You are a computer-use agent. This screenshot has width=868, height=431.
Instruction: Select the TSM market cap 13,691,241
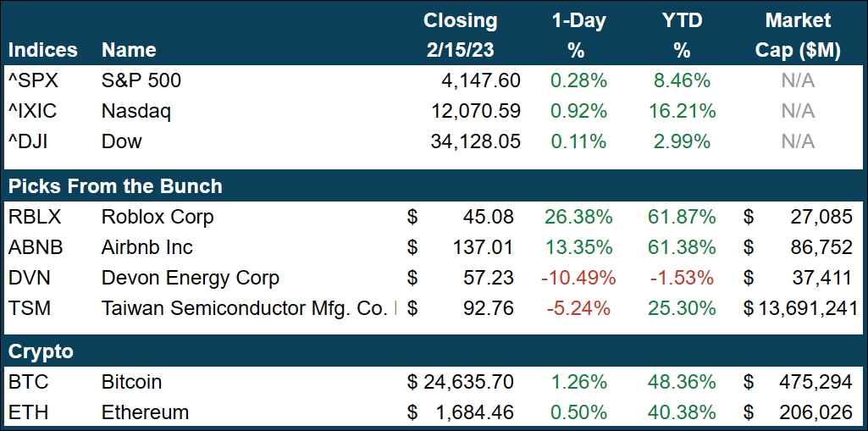pyautogui.click(x=805, y=308)
